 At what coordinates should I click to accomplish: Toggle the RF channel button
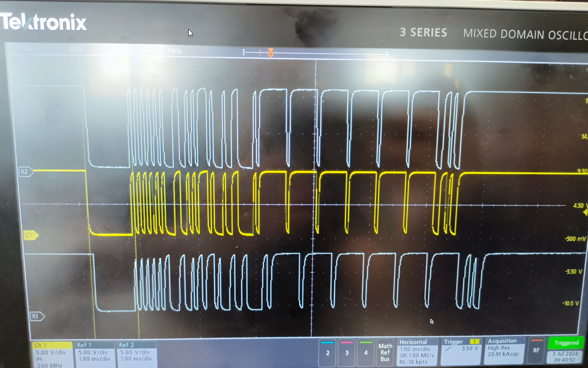(x=537, y=350)
